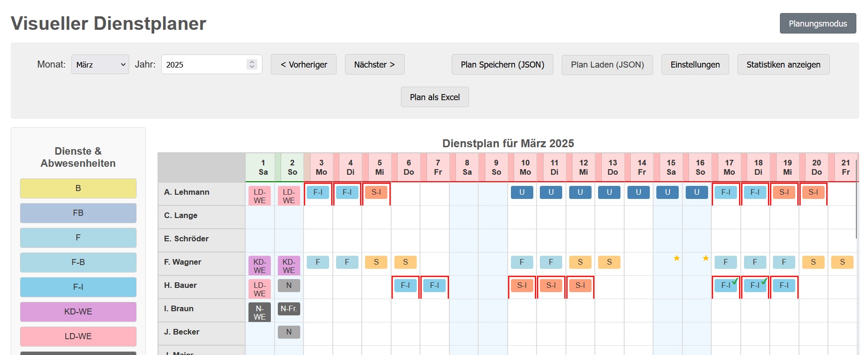Click H. Bauer's checked F-I shift on Tuesday 18

click(x=755, y=286)
